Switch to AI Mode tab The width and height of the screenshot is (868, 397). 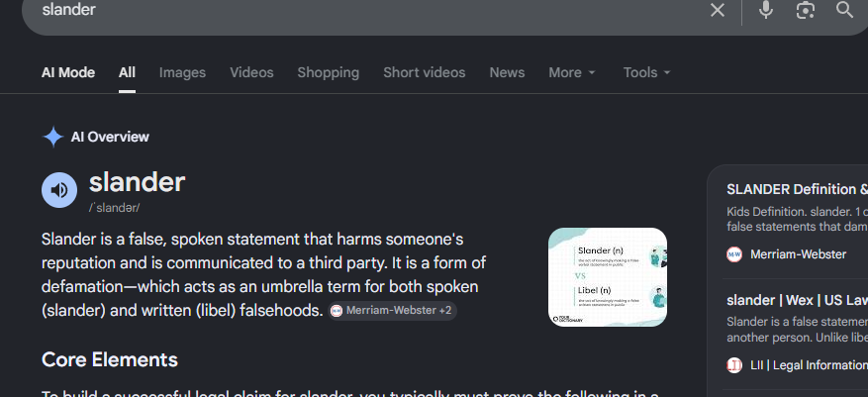[x=68, y=72]
